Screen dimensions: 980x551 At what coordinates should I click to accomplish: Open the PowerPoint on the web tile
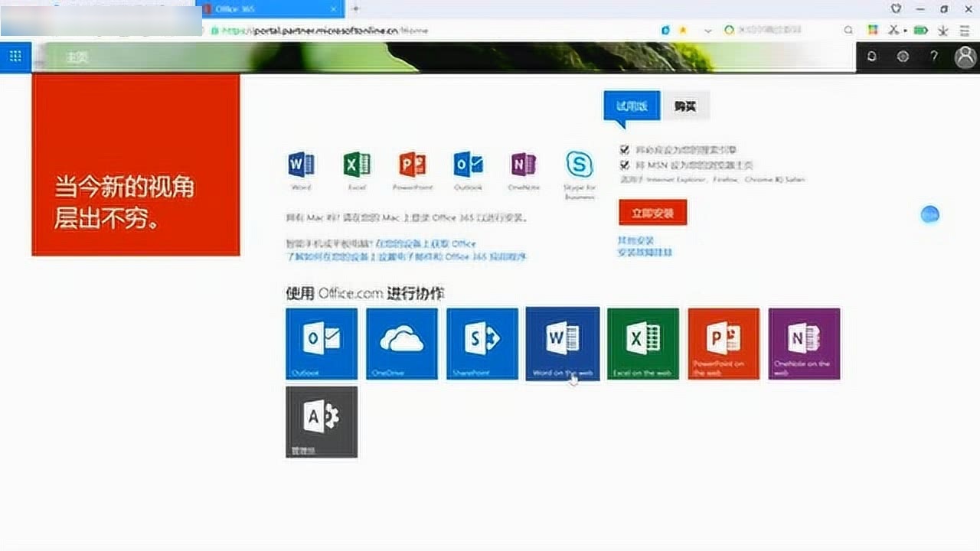[x=724, y=343]
